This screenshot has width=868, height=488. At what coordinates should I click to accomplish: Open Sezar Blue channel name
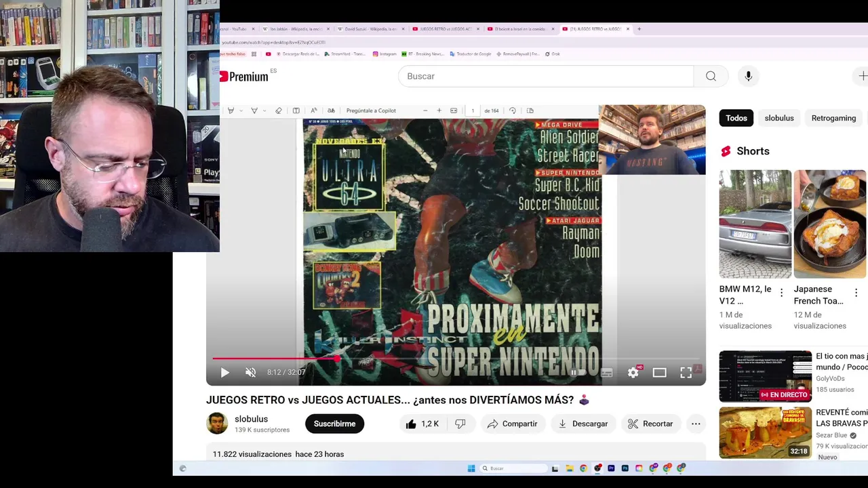(x=831, y=435)
